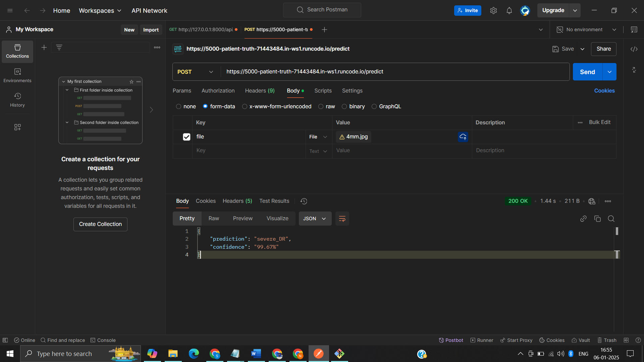Viewport: 644px width, 362px height.
Task: Click the upload file cloud icon for 4mm.jpg
Action: pos(463,137)
